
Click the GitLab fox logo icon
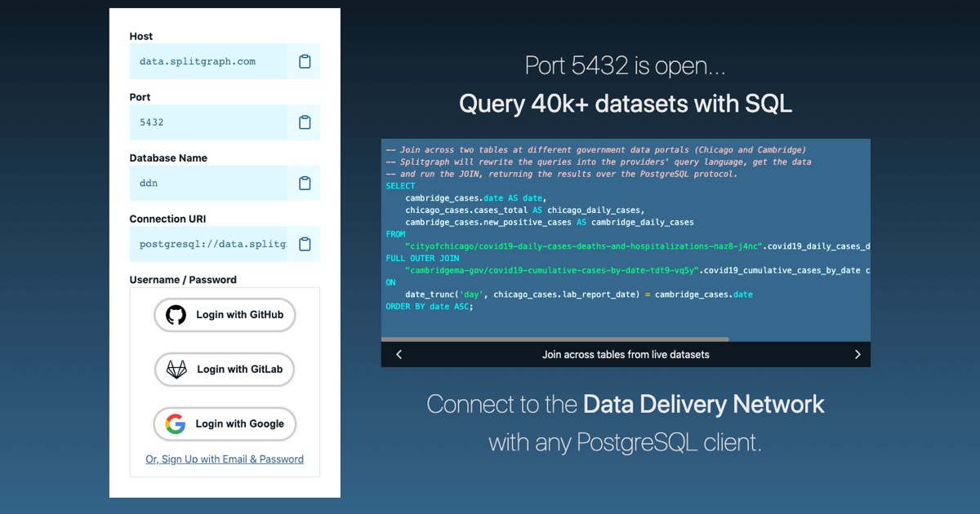click(x=176, y=370)
